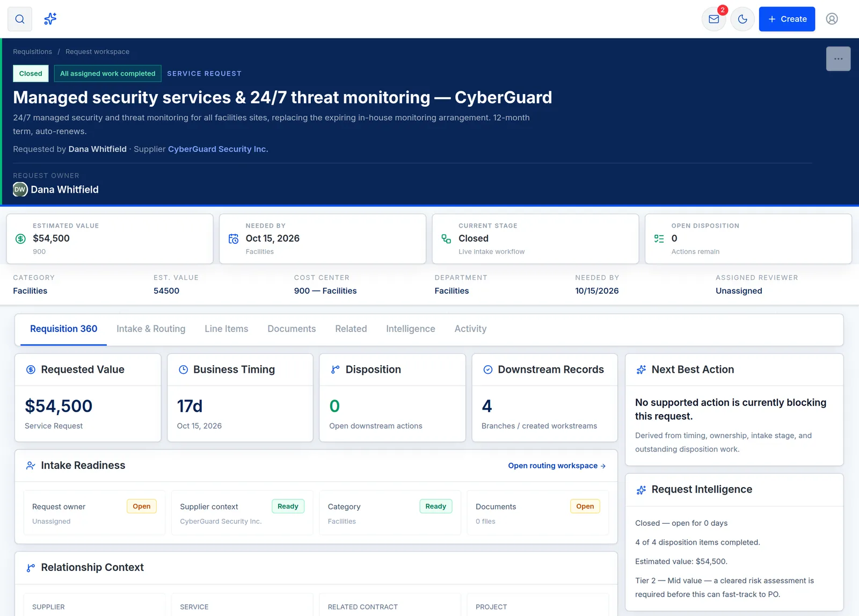Switch to the Related tab
The height and width of the screenshot is (616, 859).
pos(351,329)
